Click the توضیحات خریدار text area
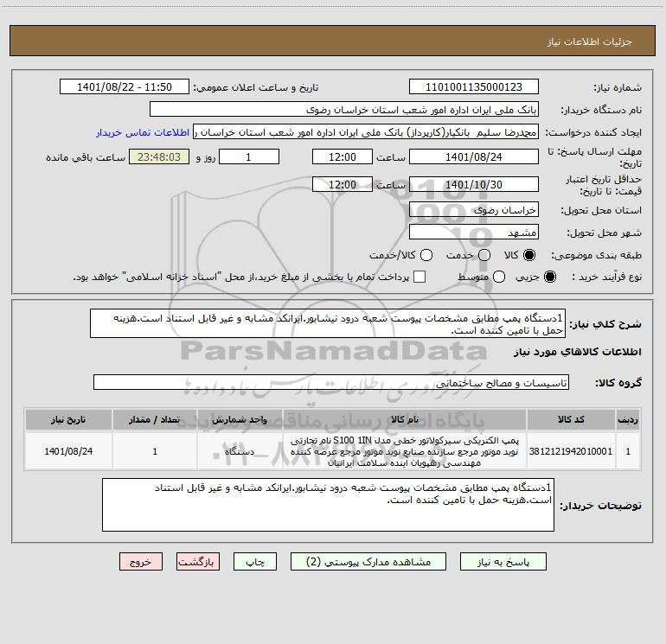The width and height of the screenshot is (666, 644). click(x=329, y=504)
